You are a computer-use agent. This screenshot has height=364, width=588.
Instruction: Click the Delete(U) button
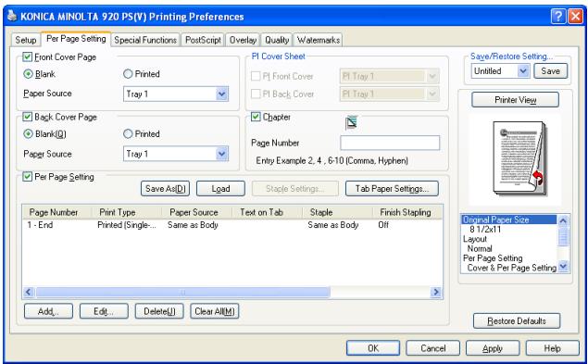point(159,311)
